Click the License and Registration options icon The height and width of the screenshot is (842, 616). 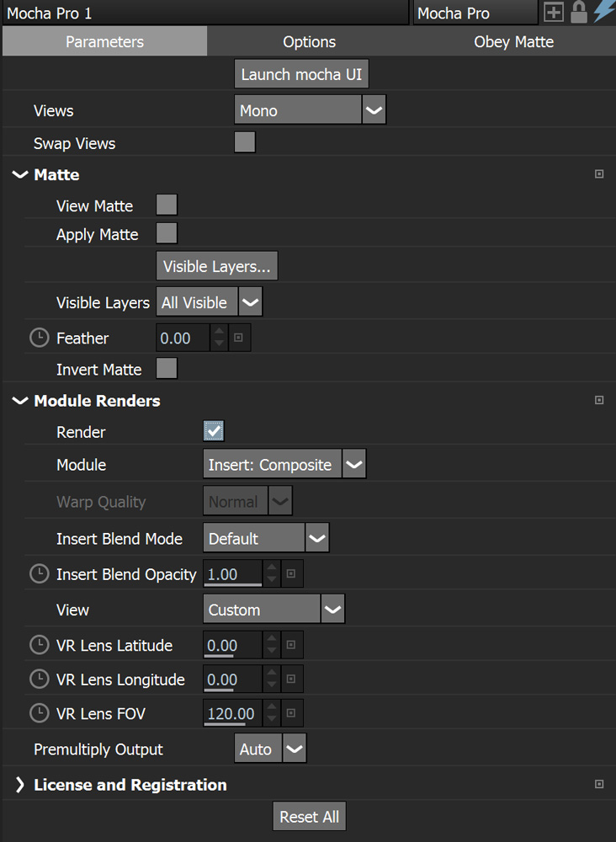click(x=599, y=785)
